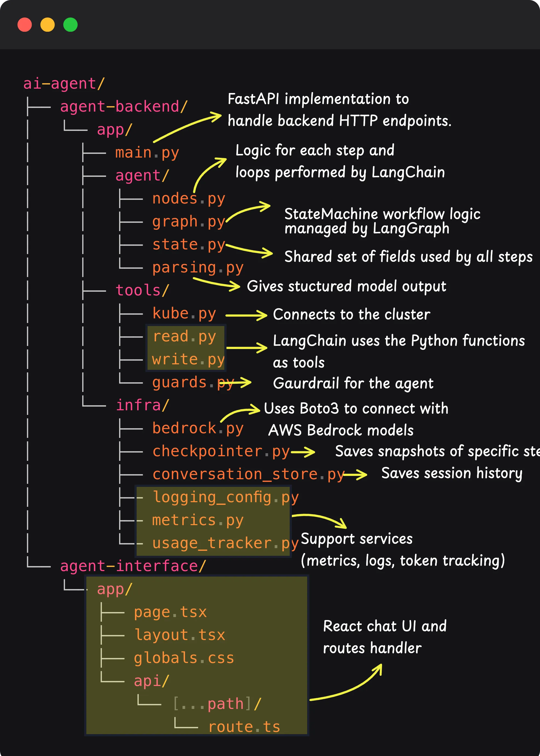Click 'Shared set of fields' annotation

click(x=409, y=257)
